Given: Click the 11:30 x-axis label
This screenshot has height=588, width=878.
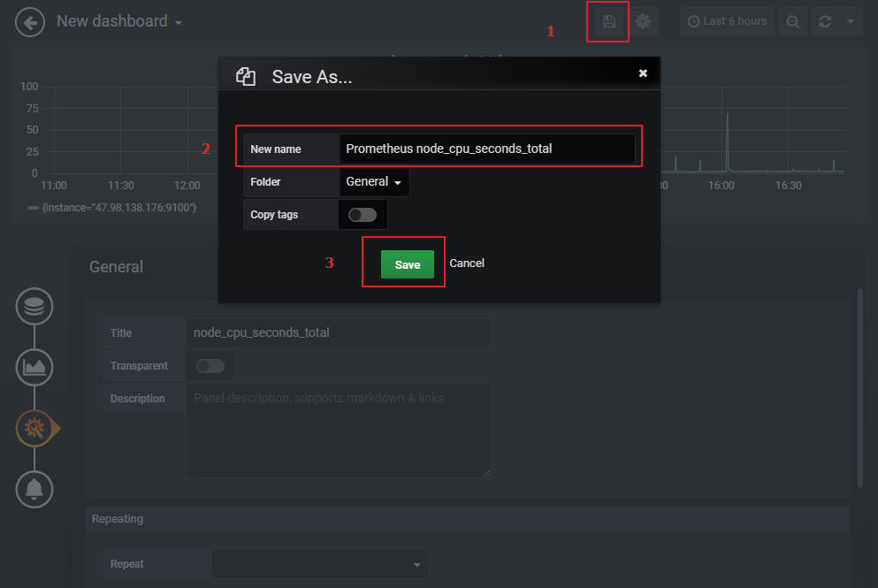Looking at the screenshot, I should pos(121,186).
